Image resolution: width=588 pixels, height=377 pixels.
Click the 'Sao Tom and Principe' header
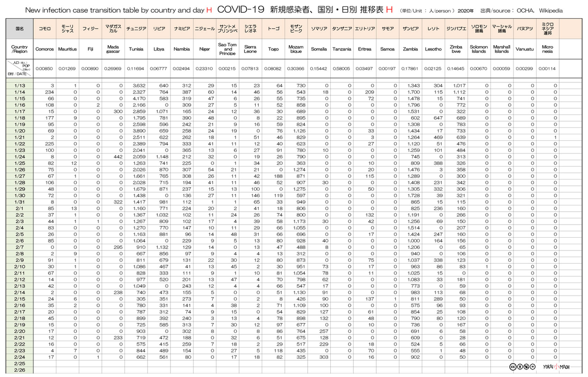[x=228, y=50]
